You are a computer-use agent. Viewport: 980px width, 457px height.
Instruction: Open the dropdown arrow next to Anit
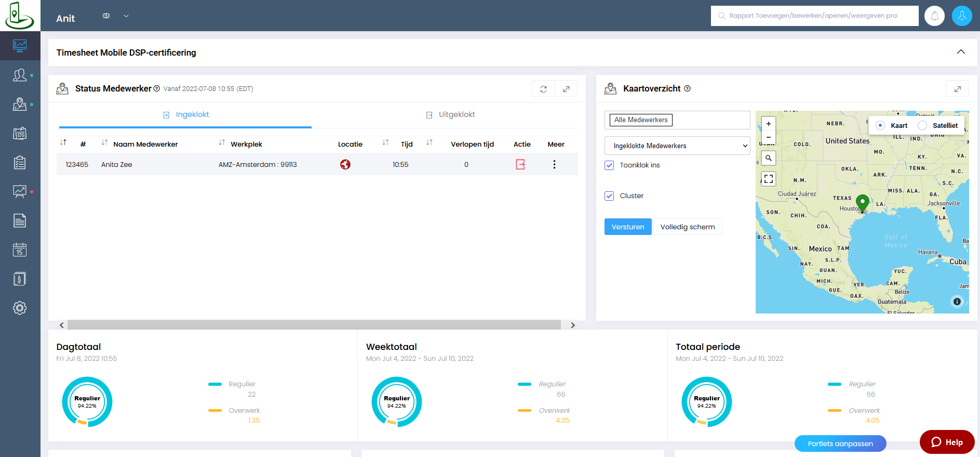coord(126,16)
